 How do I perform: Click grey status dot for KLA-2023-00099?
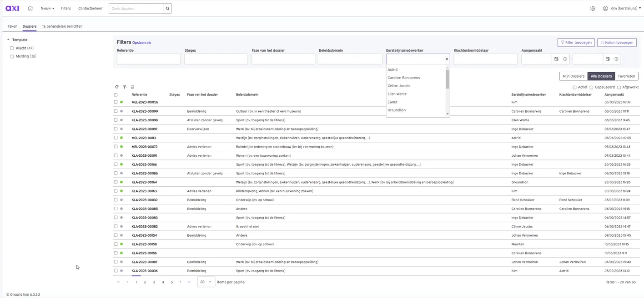121,111
